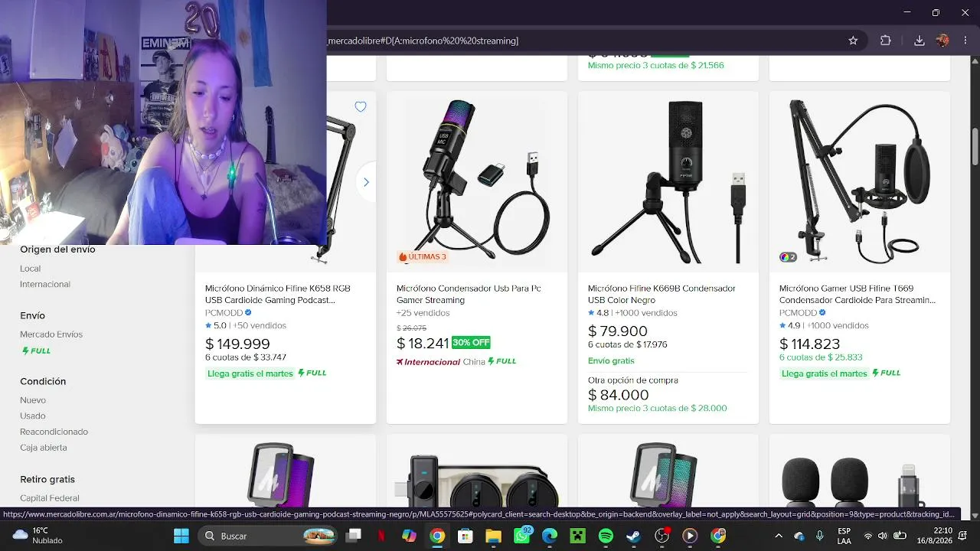Open the Fifine T669 boom arm kit thumbnail

[859, 182]
